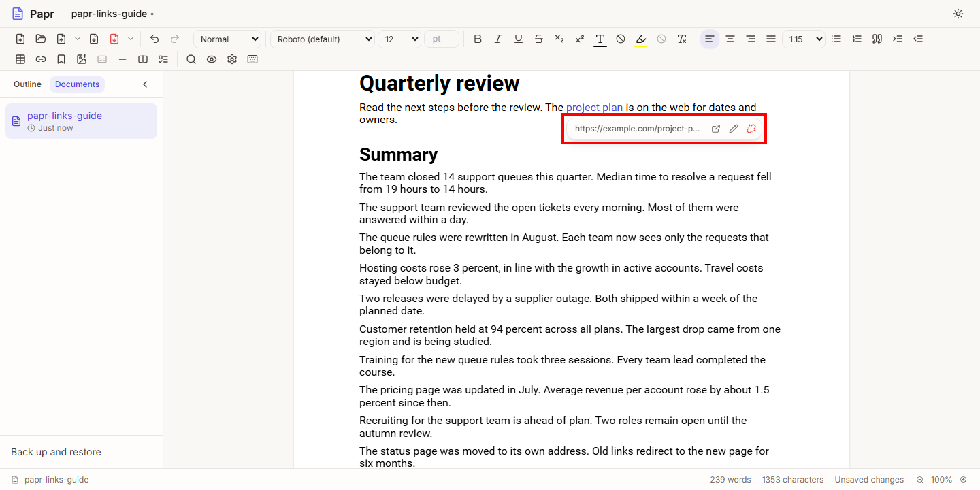The width and height of the screenshot is (980, 490).
Task: Edit the link with the pencil icon
Action: coord(734,129)
